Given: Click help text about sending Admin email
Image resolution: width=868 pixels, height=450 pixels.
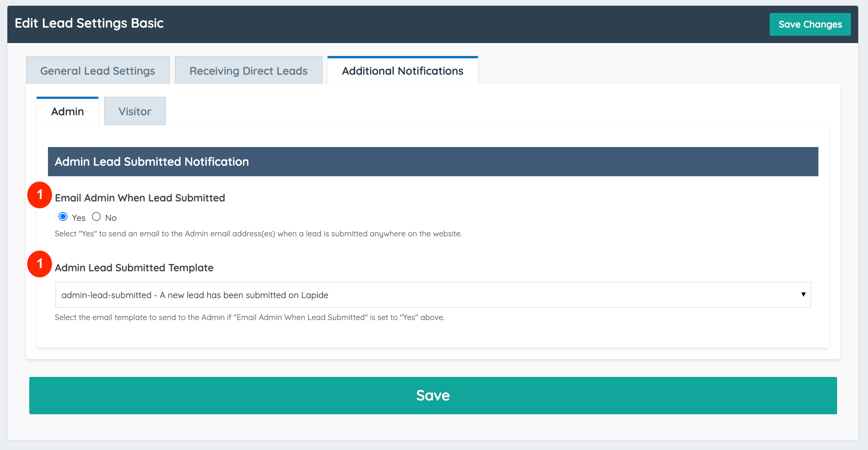Looking at the screenshot, I should pos(258,234).
